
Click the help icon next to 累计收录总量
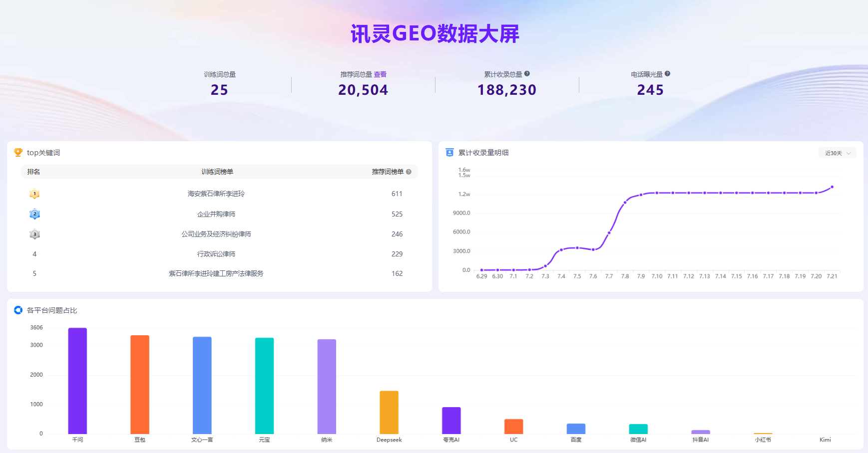[x=527, y=73]
